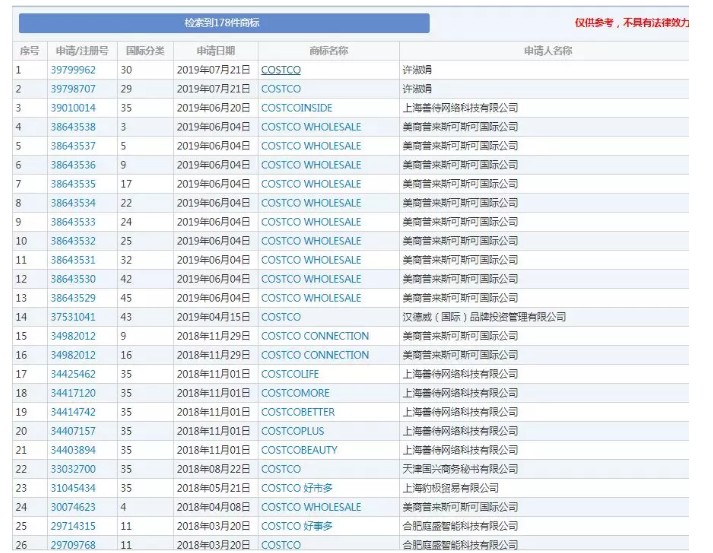Open registration number 39799962
Screen dimensions: 713x553
click(73, 70)
